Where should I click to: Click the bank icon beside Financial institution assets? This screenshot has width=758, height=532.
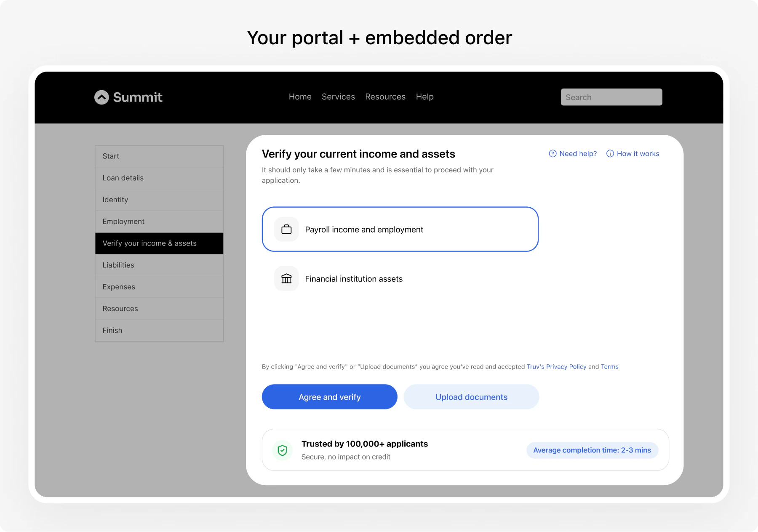pos(286,278)
